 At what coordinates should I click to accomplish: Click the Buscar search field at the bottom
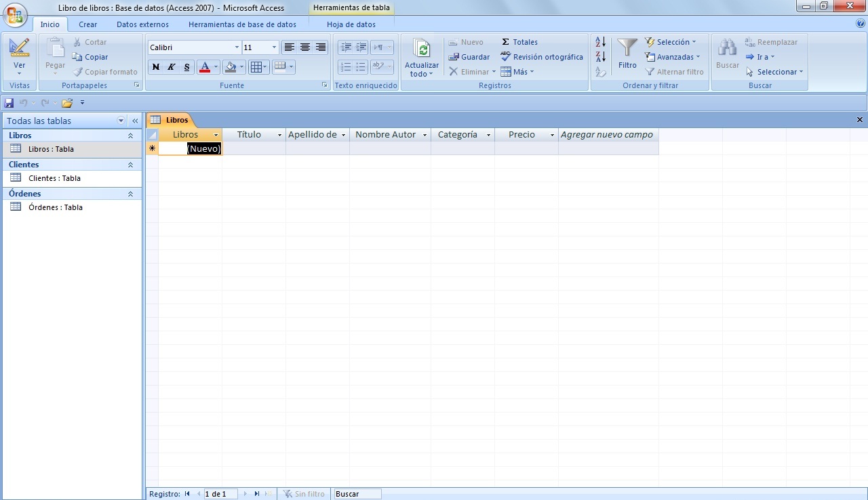point(356,493)
